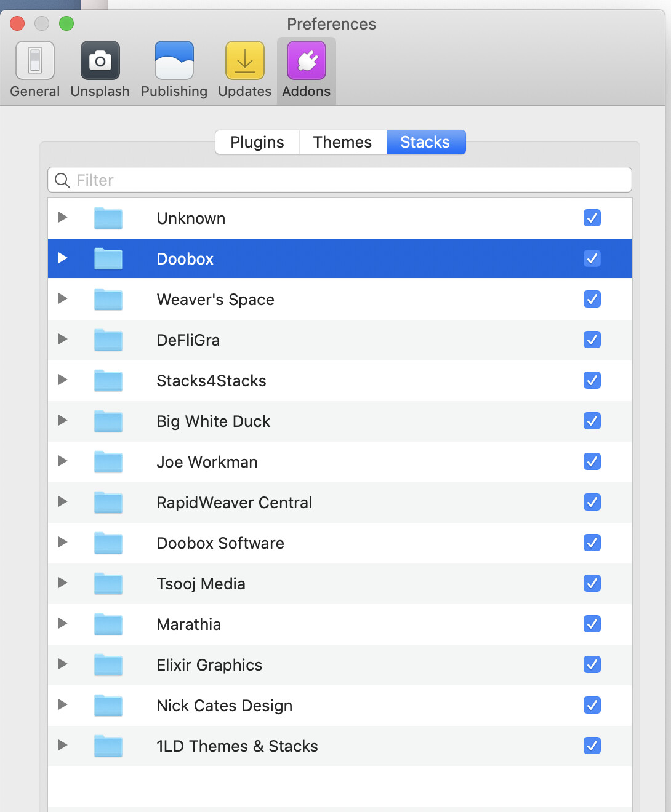Switch to the Plugins tab
Image resolution: width=671 pixels, height=812 pixels.
click(x=257, y=142)
